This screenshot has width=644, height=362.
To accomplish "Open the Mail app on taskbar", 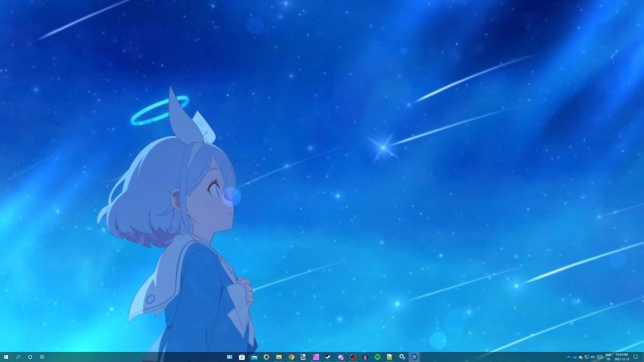I will 254,357.
